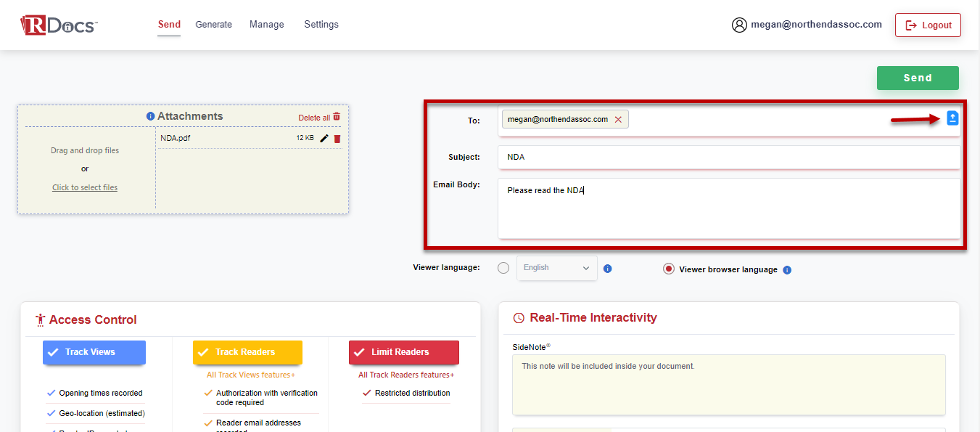Click the trash icon next to Delete all
The height and width of the screenshot is (432, 980).
(x=335, y=116)
